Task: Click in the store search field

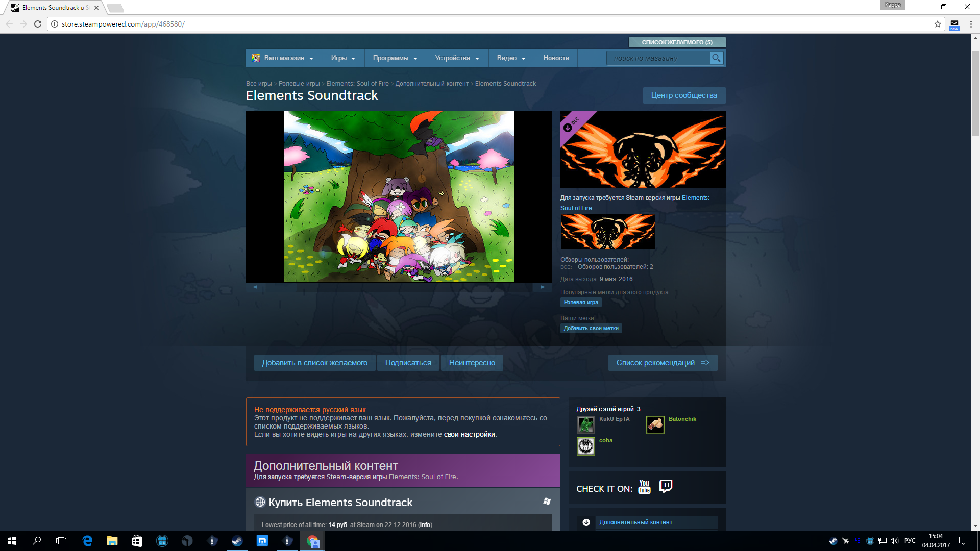Action: 658,58
